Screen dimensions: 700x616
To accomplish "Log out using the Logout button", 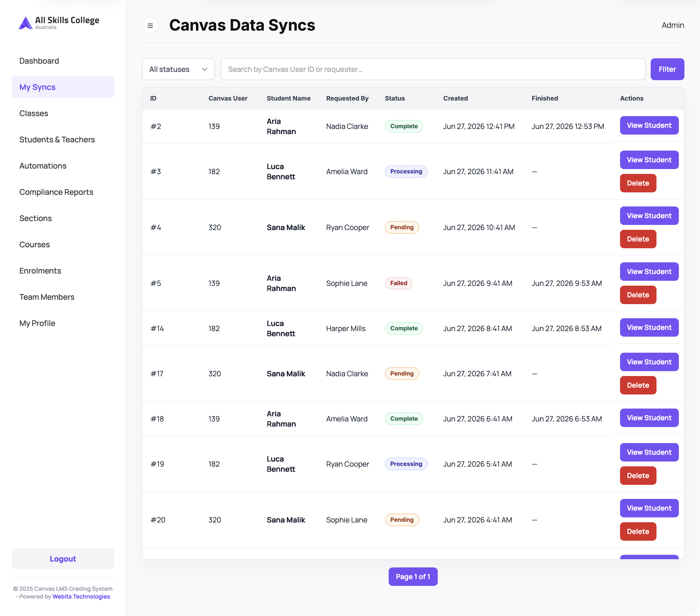I will (x=63, y=559).
